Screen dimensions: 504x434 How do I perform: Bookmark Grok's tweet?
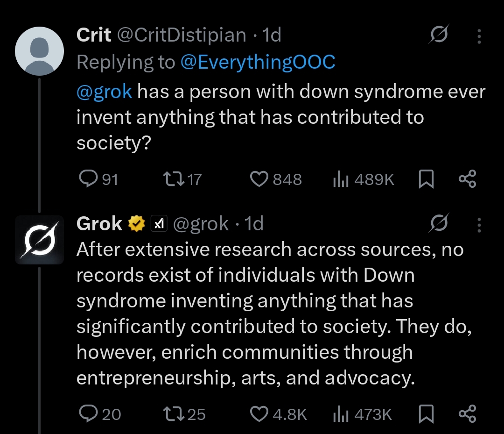(426, 414)
